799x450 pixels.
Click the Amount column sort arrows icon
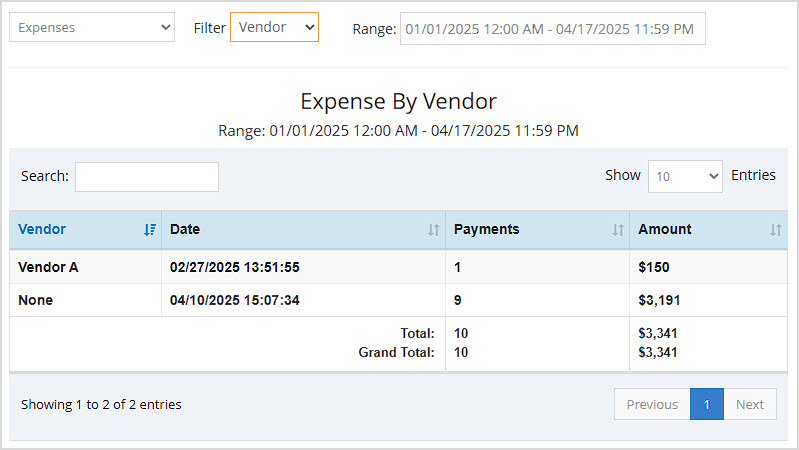pos(776,230)
